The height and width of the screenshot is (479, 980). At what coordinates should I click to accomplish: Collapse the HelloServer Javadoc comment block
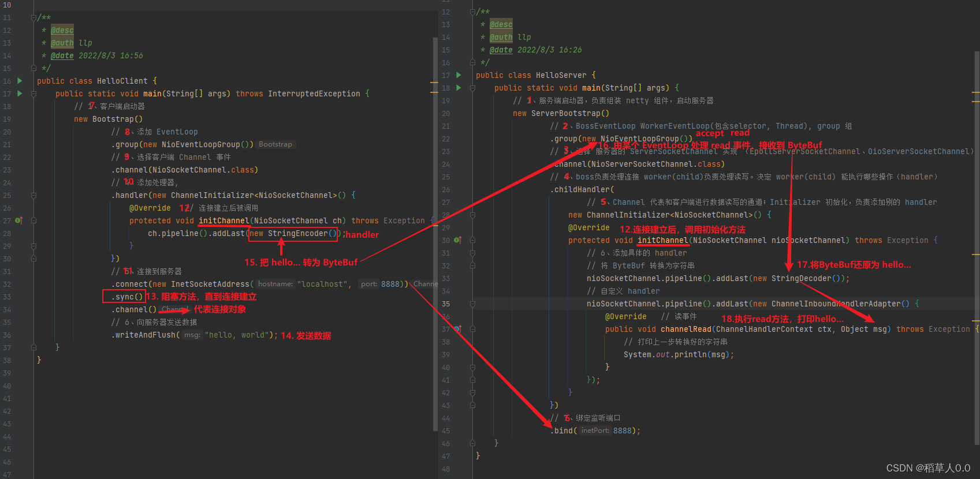pos(472,12)
